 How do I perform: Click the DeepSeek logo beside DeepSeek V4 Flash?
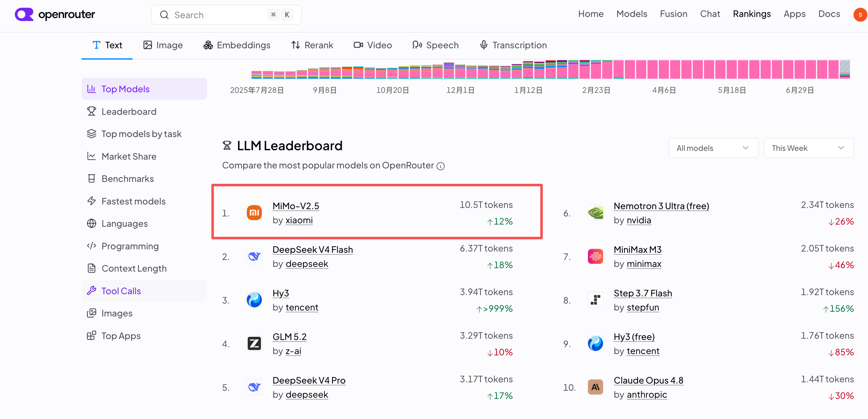pos(254,257)
